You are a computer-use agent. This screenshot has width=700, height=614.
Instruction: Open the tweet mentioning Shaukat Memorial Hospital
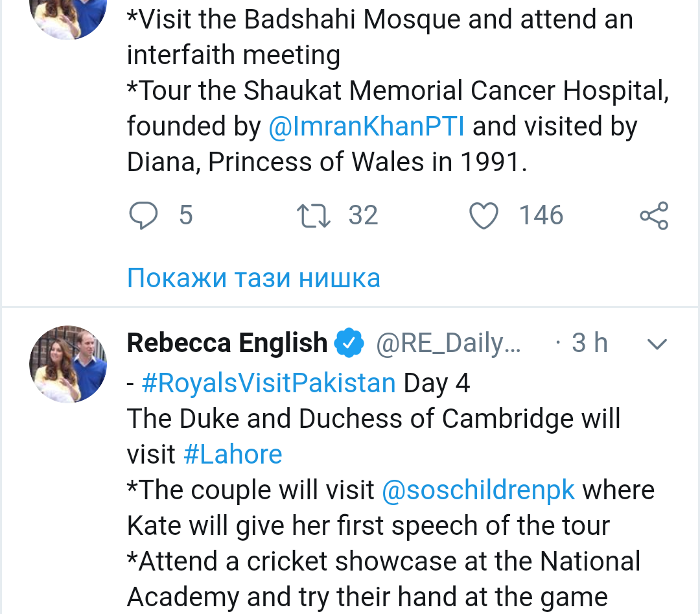[x=397, y=91]
